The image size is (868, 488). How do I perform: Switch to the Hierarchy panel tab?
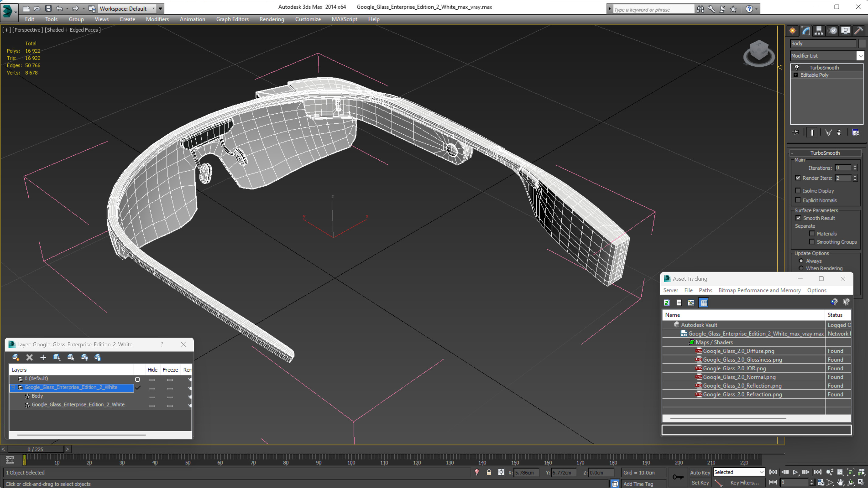click(x=819, y=31)
